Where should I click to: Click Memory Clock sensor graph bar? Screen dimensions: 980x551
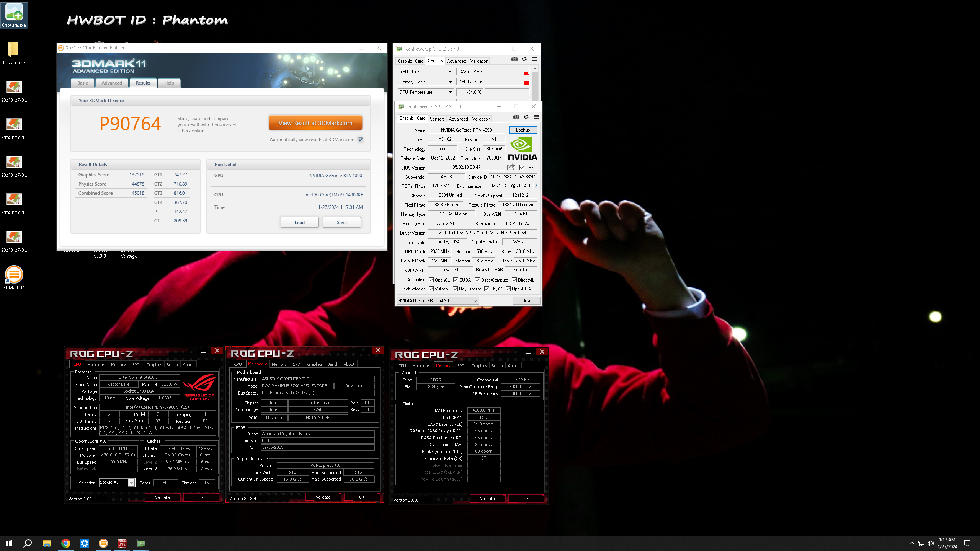point(508,82)
